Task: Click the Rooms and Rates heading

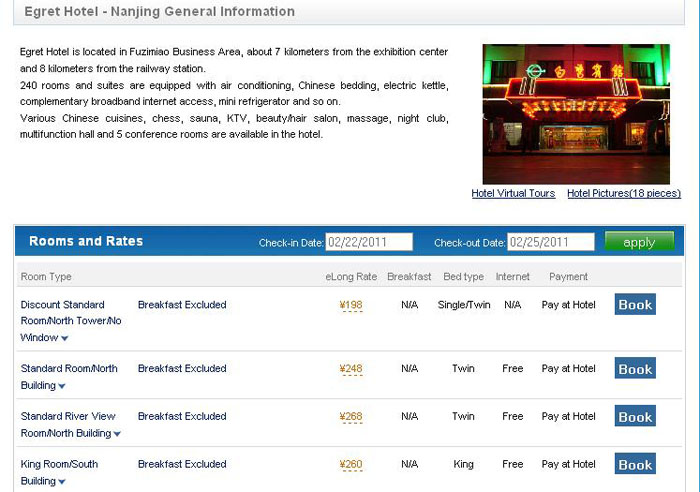Action: point(86,241)
